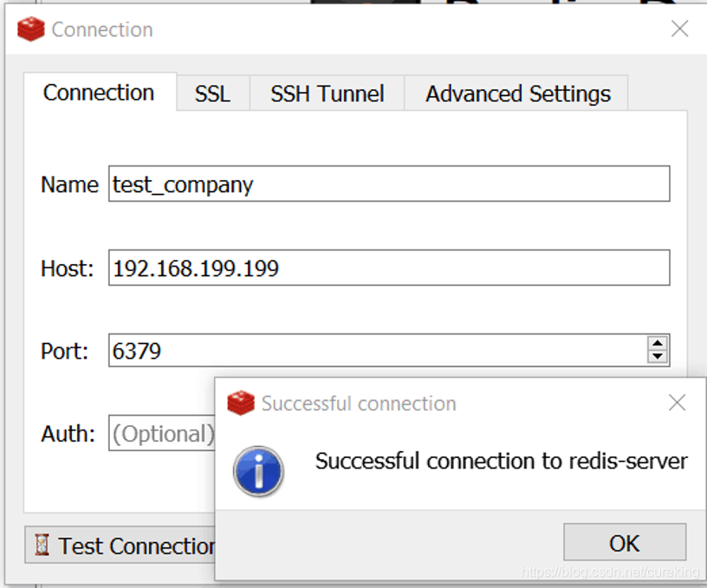Click the Port: label
The width and height of the screenshot is (707, 588).
64,351
